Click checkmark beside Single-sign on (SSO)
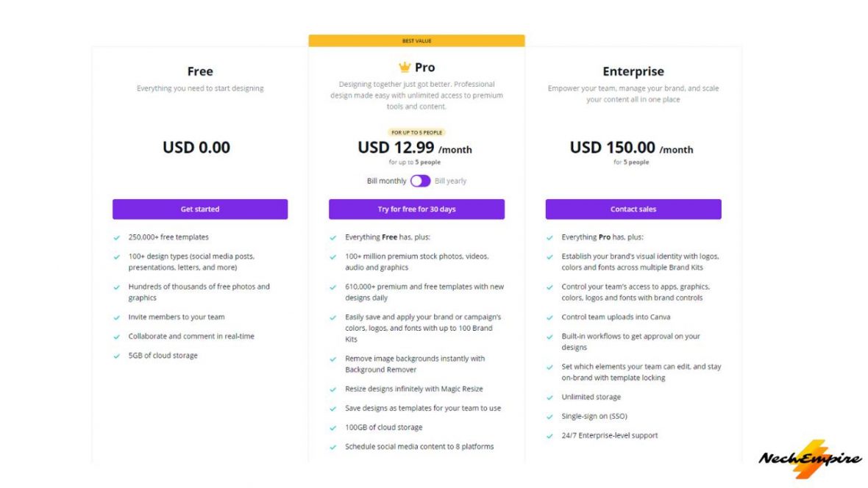 (x=550, y=416)
